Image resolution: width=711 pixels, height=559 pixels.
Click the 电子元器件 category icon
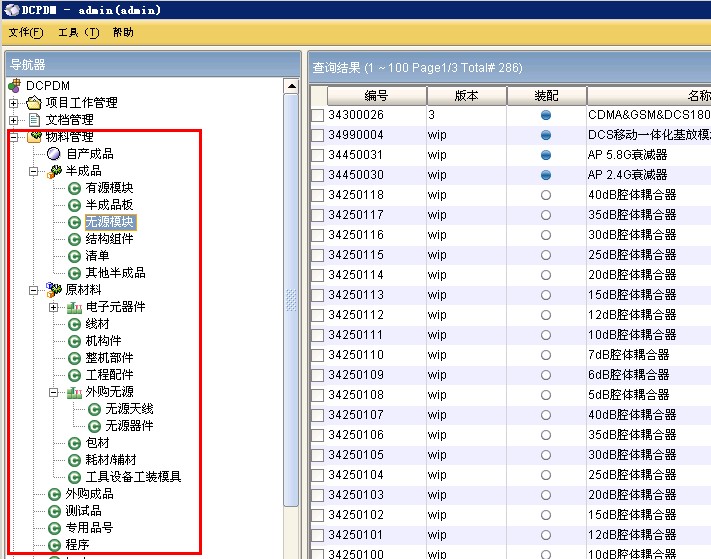tap(74, 307)
